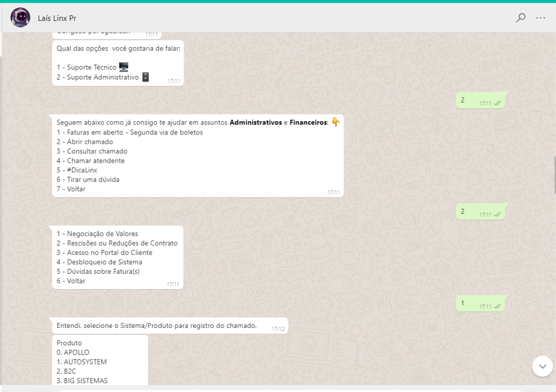556x392 pixels.
Task: Click the sent '1' message bubble
Action: [481, 303]
